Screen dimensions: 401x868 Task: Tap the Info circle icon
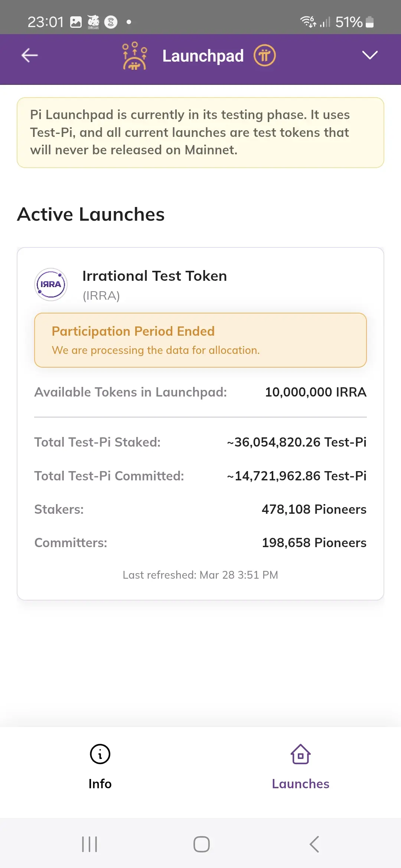tap(100, 754)
